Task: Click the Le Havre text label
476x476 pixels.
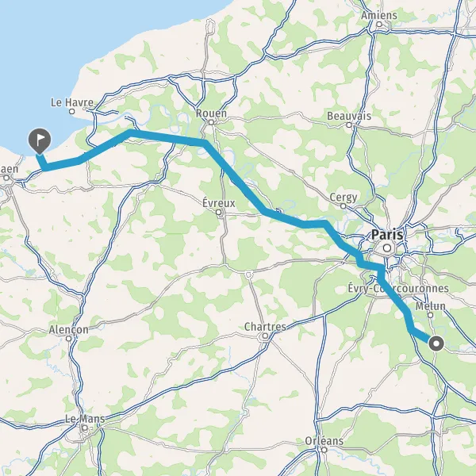Action: pos(72,102)
